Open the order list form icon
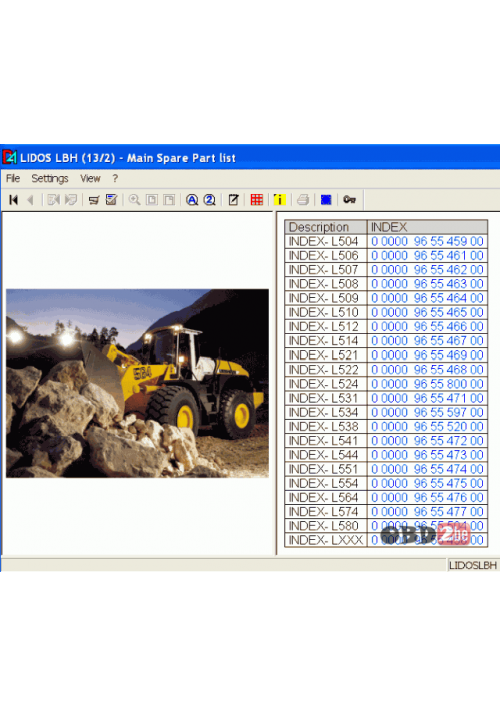The height and width of the screenshot is (717, 500). (x=111, y=200)
